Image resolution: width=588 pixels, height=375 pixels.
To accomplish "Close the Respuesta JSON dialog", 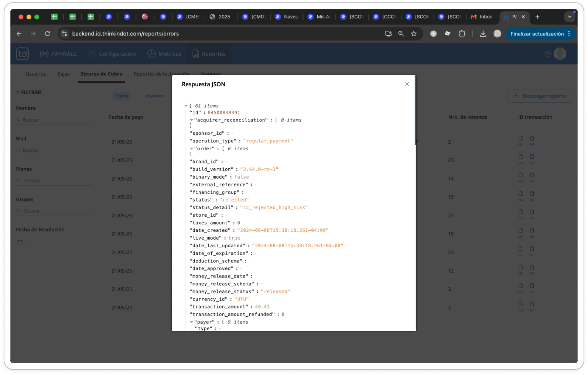I will pos(407,84).
